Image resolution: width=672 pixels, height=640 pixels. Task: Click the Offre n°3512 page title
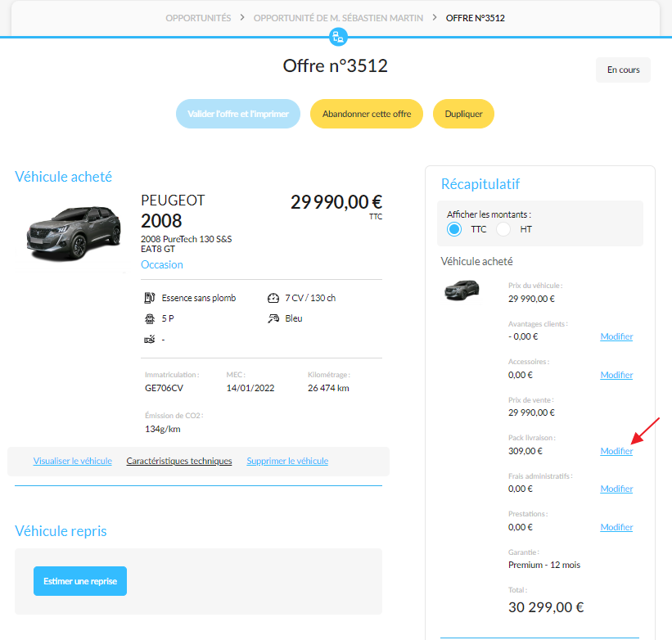tap(335, 66)
